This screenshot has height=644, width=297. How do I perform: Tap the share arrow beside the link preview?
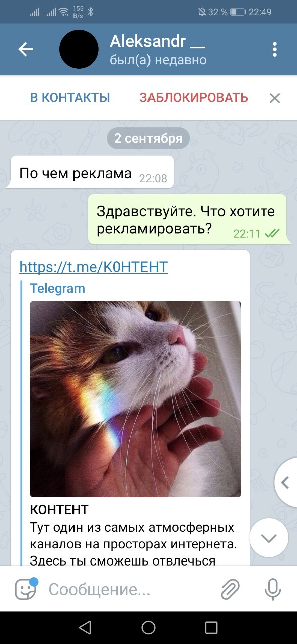point(286,483)
